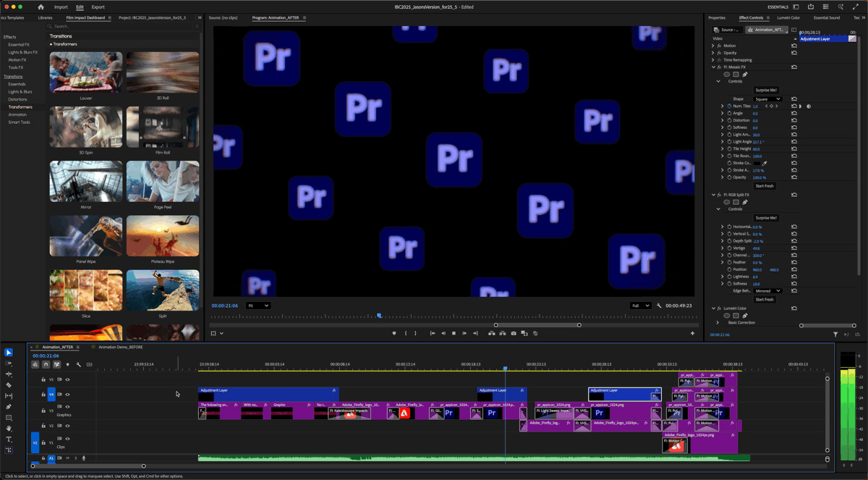Screen dimensions: 868x480
Task: Expand Basic Correction under Lumetri Color
Action: point(718,322)
